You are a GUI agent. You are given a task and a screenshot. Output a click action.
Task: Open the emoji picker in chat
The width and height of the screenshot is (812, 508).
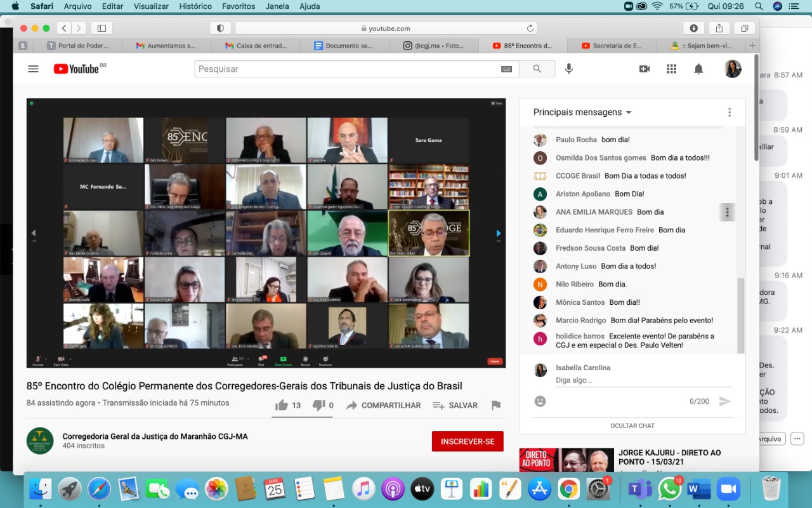click(540, 401)
